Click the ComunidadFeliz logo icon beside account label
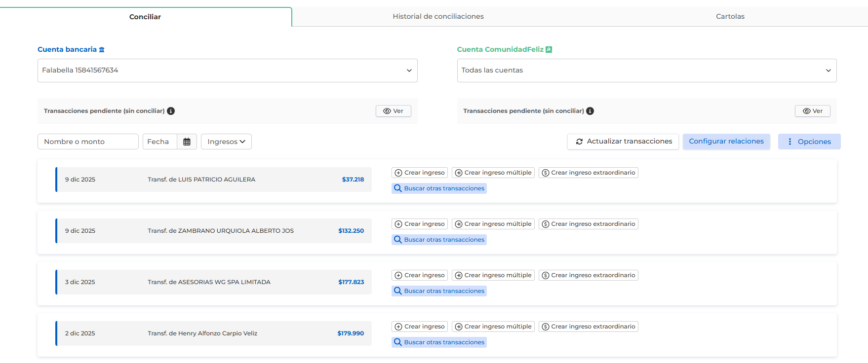 tap(549, 50)
